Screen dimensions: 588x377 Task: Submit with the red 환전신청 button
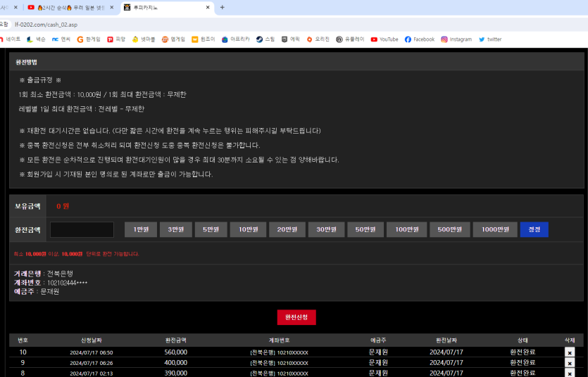296,317
